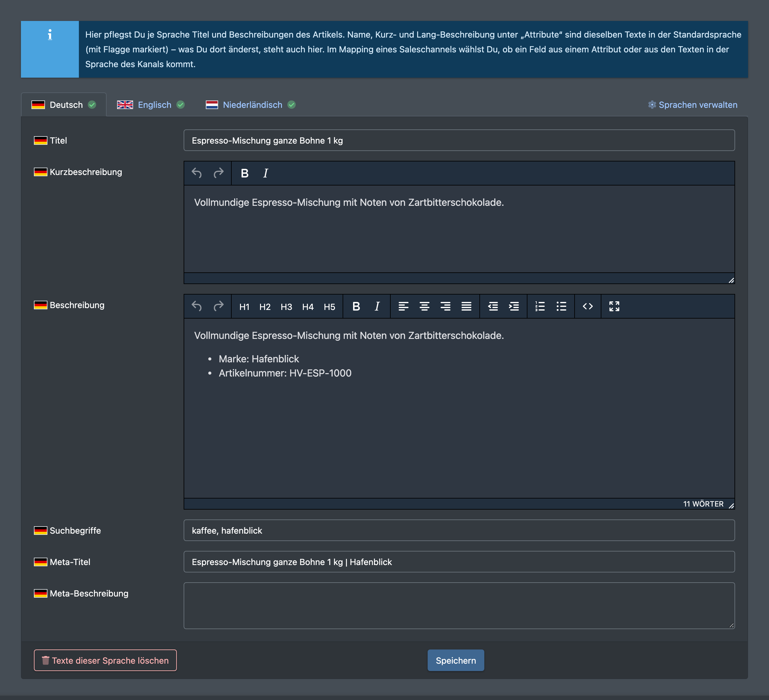Apply H3 heading in Beschreibung
Image resolution: width=769 pixels, height=700 pixels.
pyautogui.click(x=287, y=307)
